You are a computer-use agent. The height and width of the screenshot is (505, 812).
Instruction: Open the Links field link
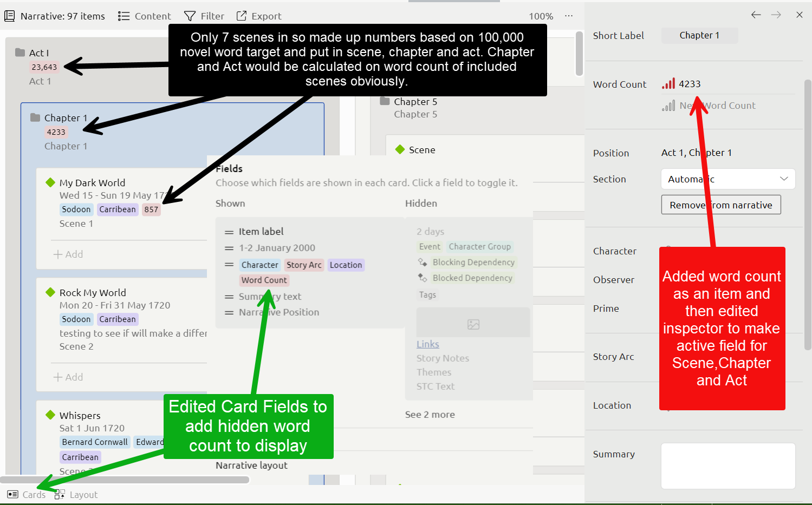427,344
